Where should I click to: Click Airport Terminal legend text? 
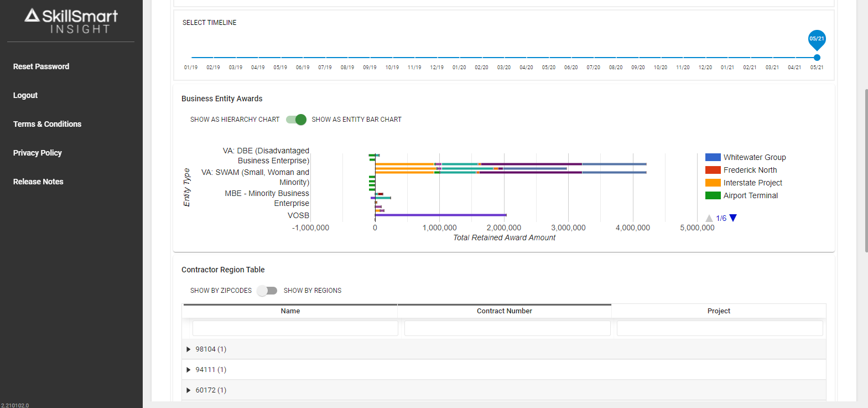[x=751, y=195]
